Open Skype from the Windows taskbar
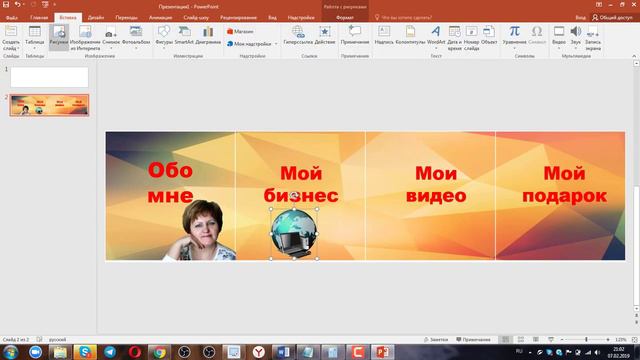The height and width of the screenshot is (360, 640). point(85,352)
